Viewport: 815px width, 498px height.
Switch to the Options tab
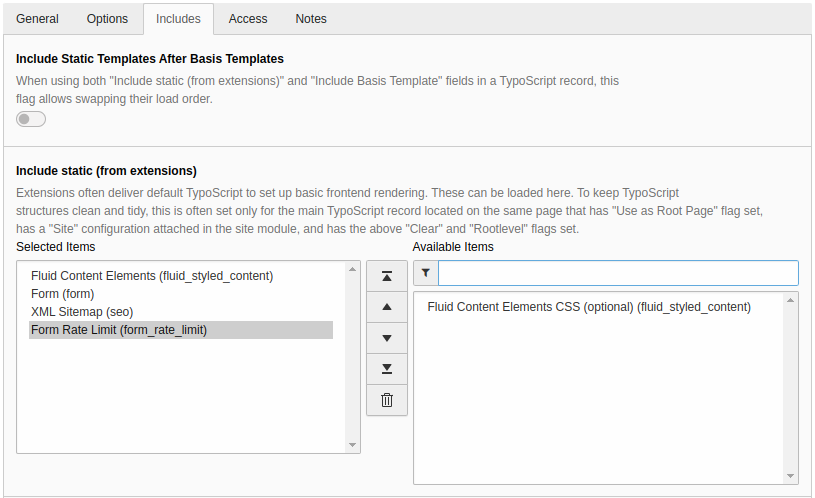[x=107, y=19]
